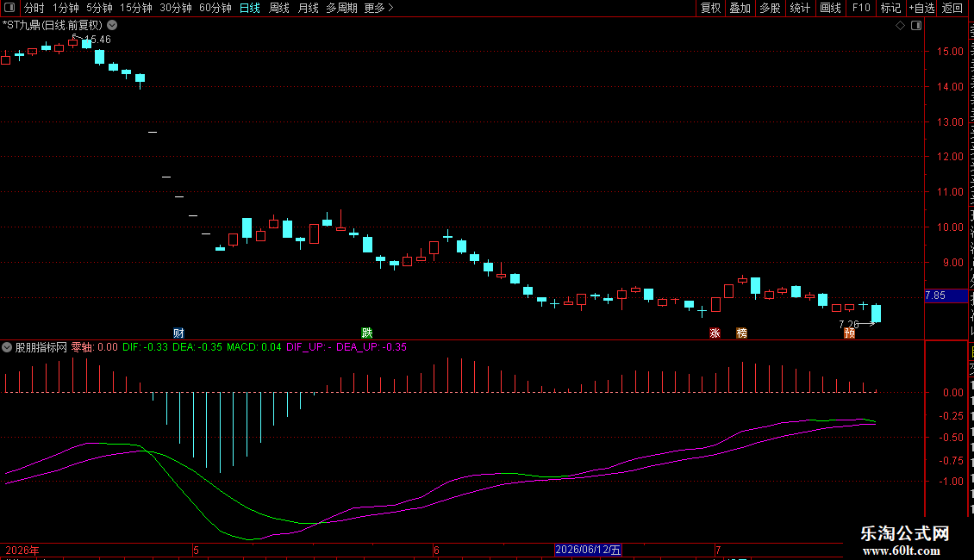Click the 零轴: 0.00 indicator value
The width and height of the screenshot is (974, 560).
tap(95, 348)
